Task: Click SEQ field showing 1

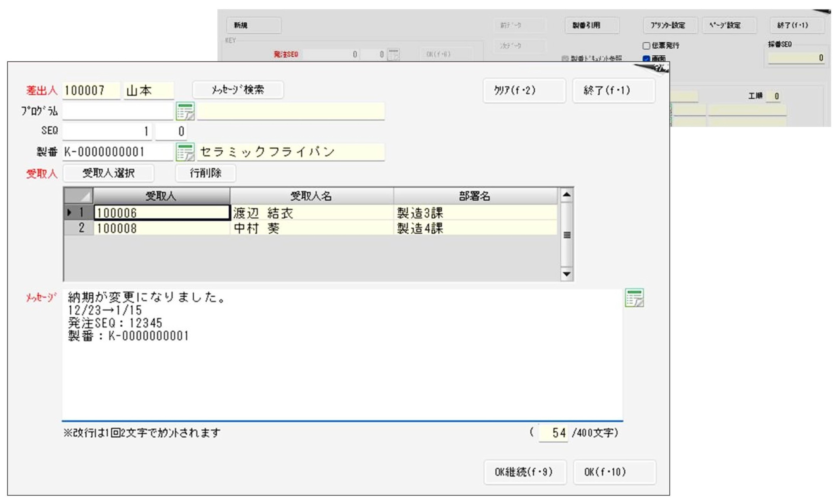Action: (x=107, y=131)
